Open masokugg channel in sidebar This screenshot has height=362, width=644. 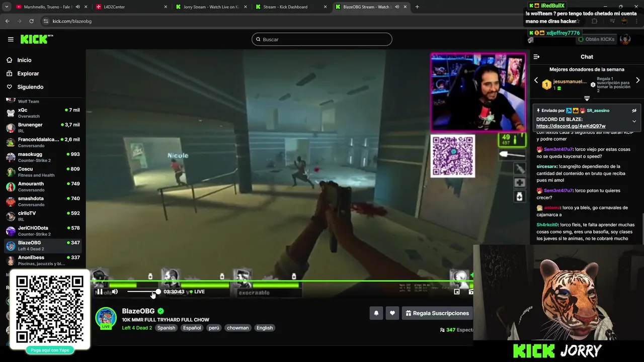(43, 157)
